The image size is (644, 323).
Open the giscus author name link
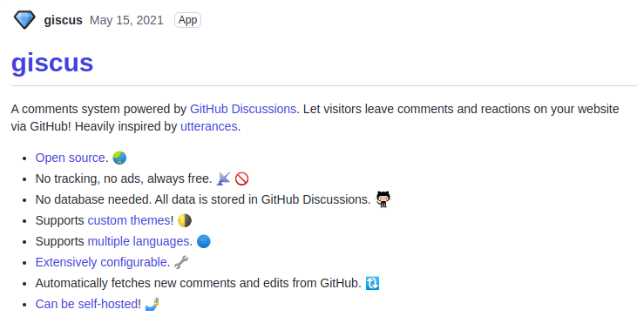[64, 20]
